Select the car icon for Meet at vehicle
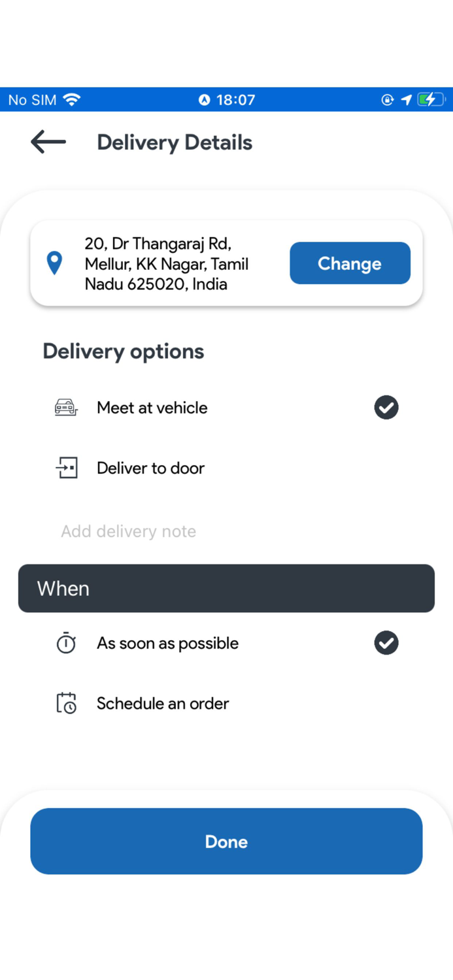 [65, 407]
